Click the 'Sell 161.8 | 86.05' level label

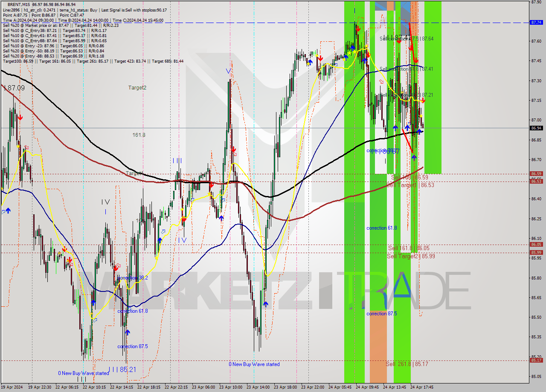tap(409, 248)
